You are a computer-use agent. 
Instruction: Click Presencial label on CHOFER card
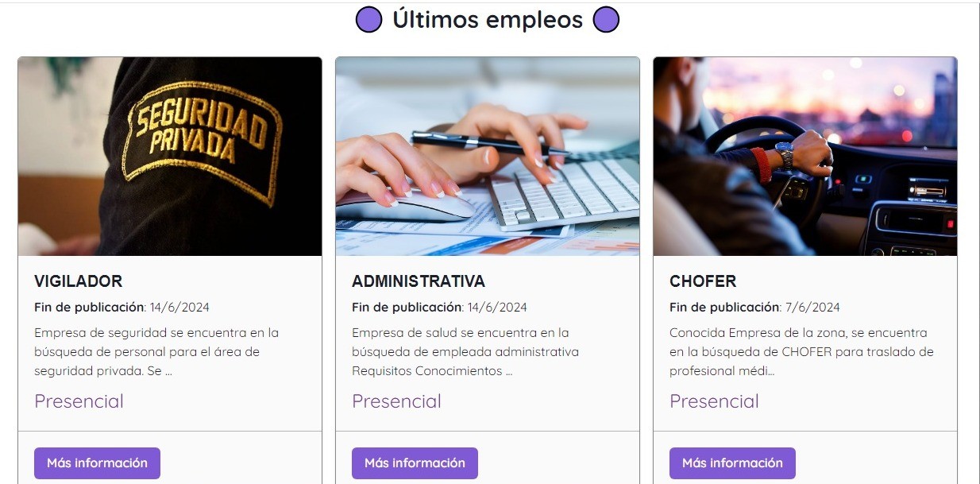pyautogui.click(x=714, y=401)
